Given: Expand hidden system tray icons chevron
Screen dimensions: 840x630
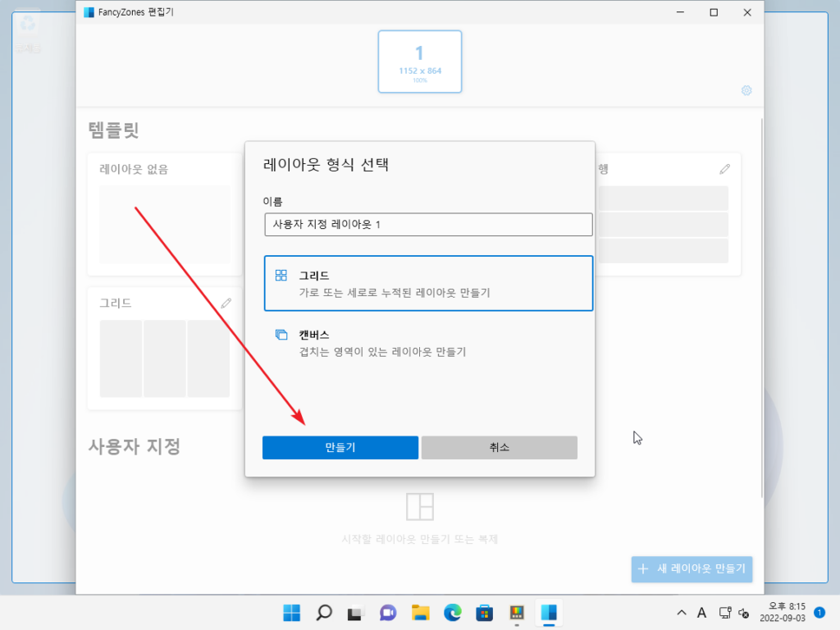Looking at the screenshot, I should [682, 613].
